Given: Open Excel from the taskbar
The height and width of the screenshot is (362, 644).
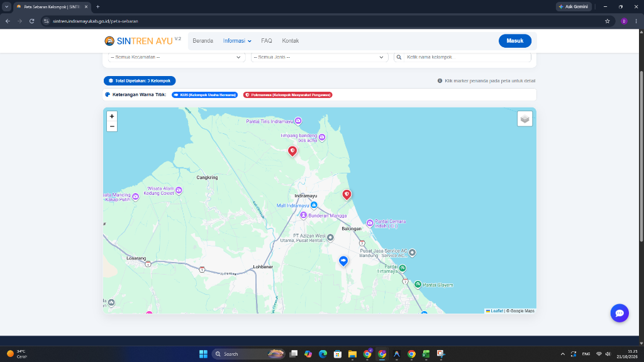Looking at the screenshot, I should (x=426, y=354).
